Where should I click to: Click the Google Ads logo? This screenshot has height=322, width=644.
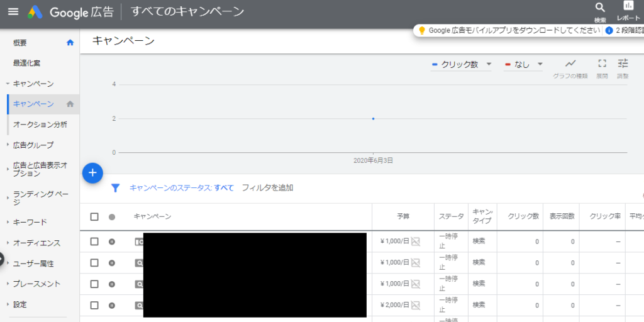pos(35,13)
